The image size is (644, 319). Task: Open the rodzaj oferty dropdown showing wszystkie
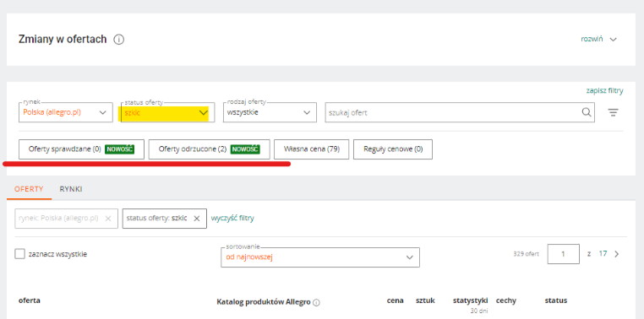[x=270, y=112]
